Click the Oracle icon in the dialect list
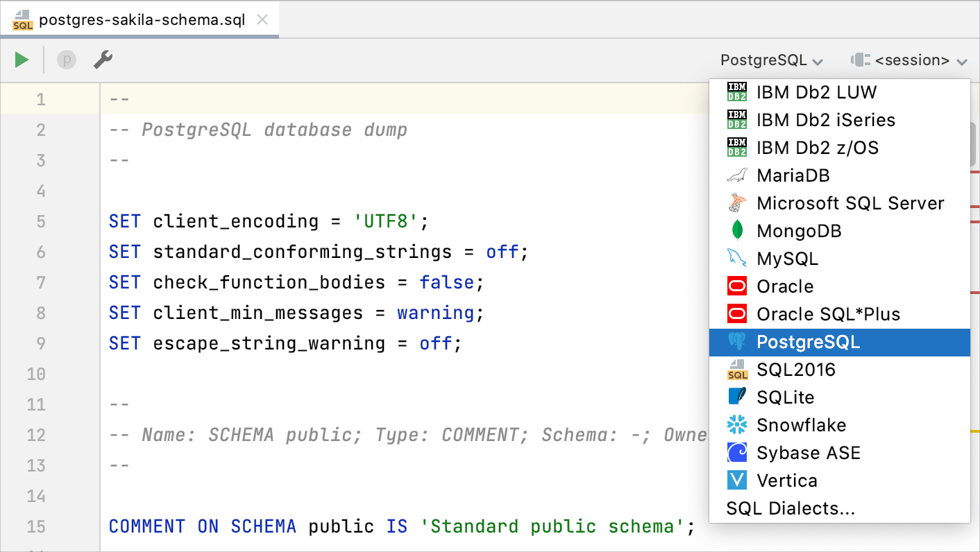 pos(736,286)
